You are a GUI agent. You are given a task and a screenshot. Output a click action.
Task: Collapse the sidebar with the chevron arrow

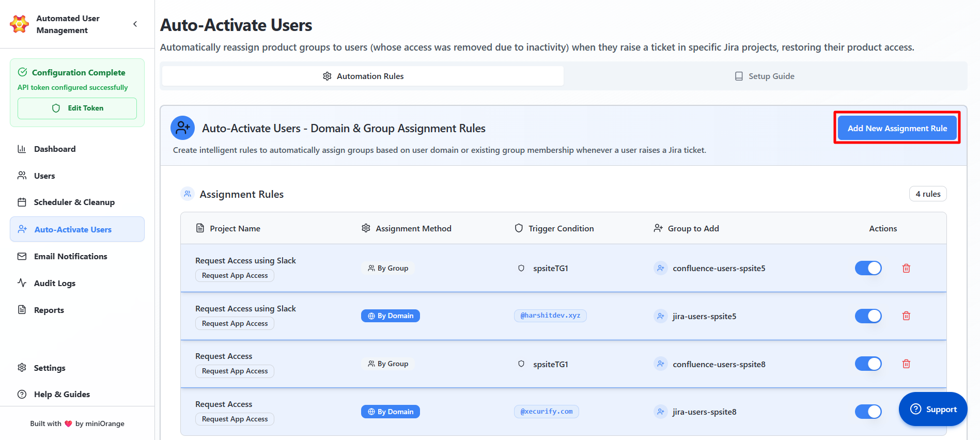(x=135, y=24)
